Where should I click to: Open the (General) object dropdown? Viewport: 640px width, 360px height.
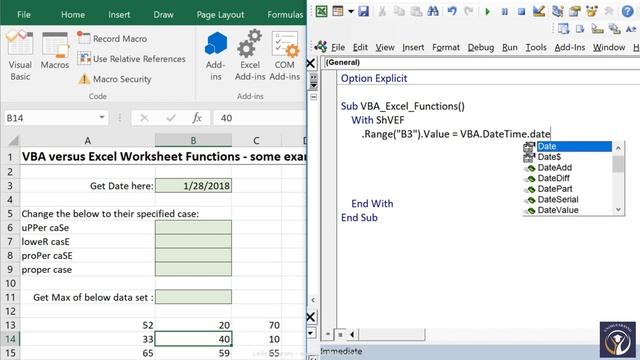[481, 62]
